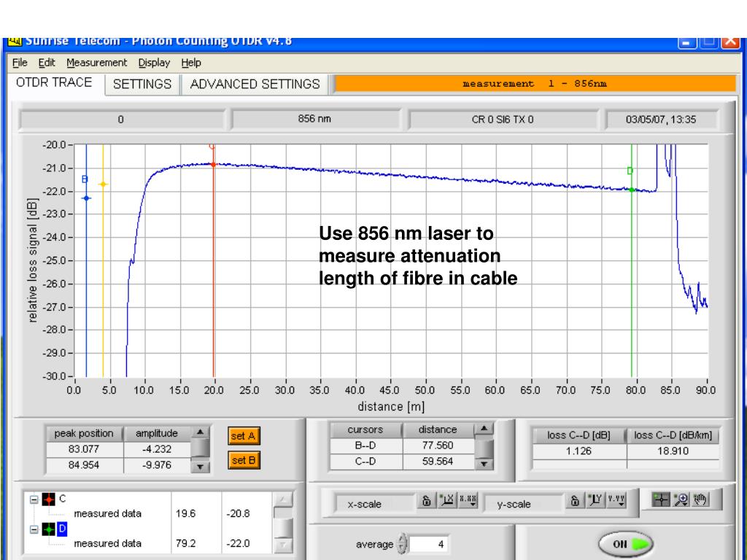
Task: Click the 18.910 dB/km loss value
Action: click(673, 451)
